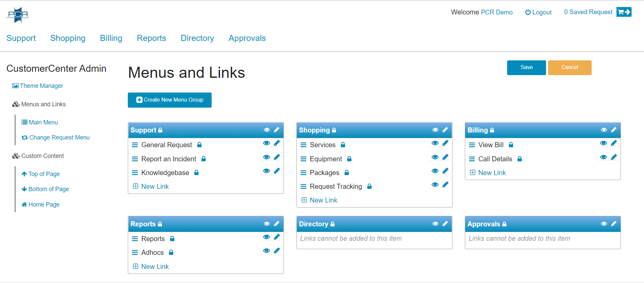This screenshot has width=644, height=283.
Task: Click the drag handle beside Knowledgebase
Action: 135,173
